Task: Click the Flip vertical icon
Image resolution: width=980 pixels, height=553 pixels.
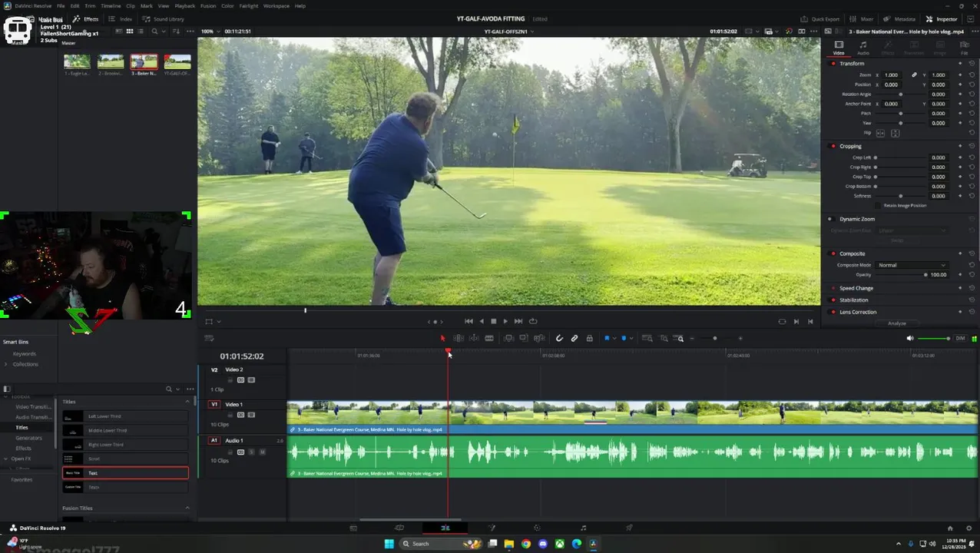Action: (x=895, y=133)
